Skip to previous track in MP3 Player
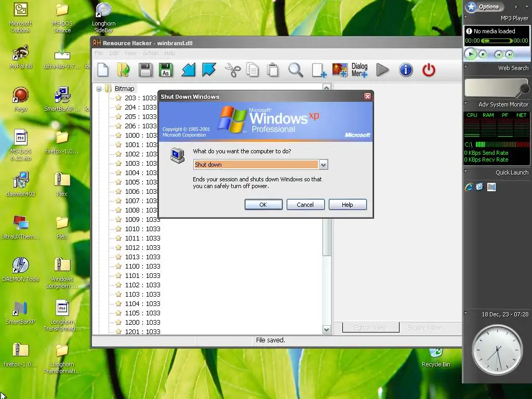This screenshot has width=532, height=399. [x=498, y=55]
